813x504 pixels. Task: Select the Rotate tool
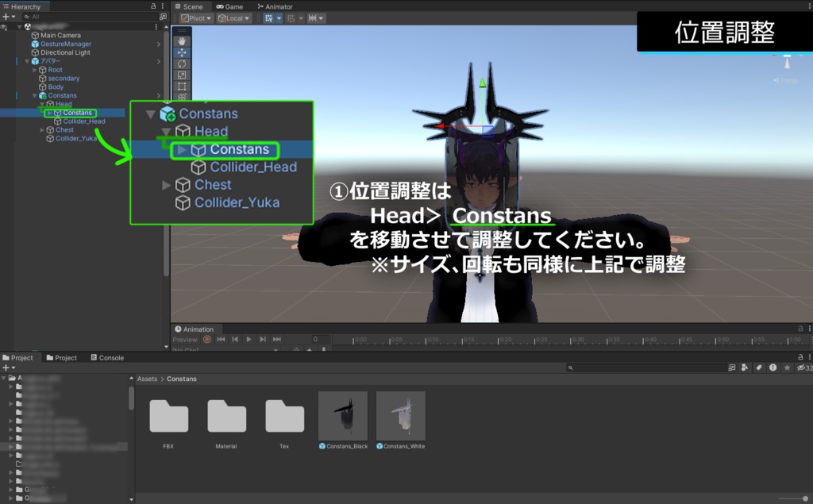pos(182,63)
